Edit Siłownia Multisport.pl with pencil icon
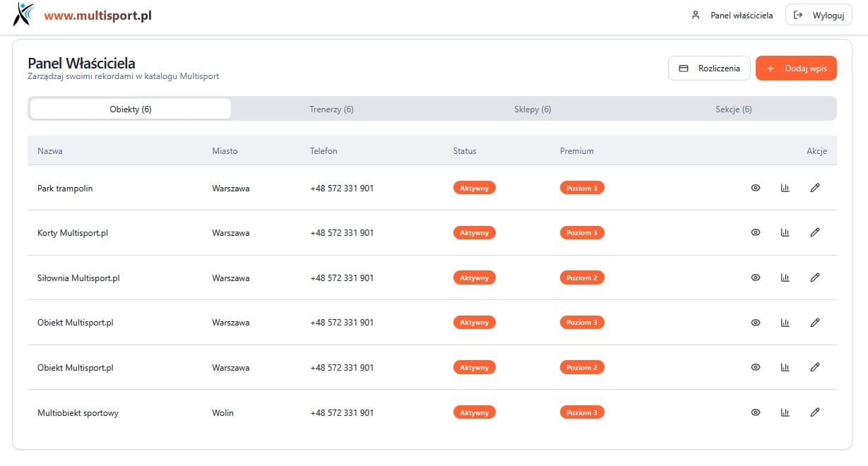The height and width of the screenshot is (466, 868). tap(814, 277)
